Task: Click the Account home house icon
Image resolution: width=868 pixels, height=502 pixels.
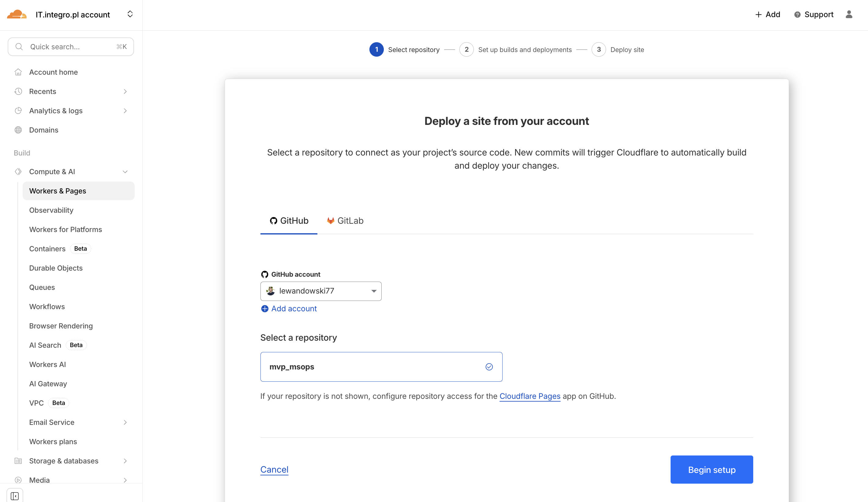Action: (x=18, y=72)
